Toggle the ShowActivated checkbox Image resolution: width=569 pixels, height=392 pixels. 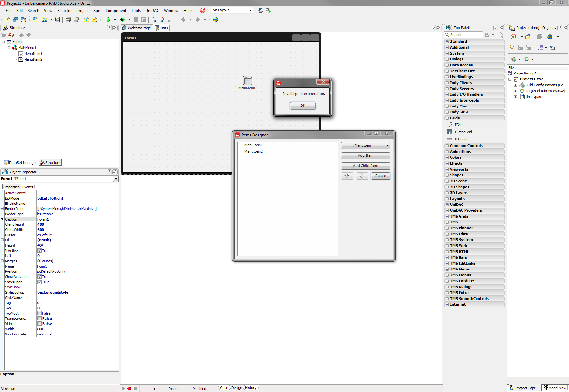click(39, 277)
